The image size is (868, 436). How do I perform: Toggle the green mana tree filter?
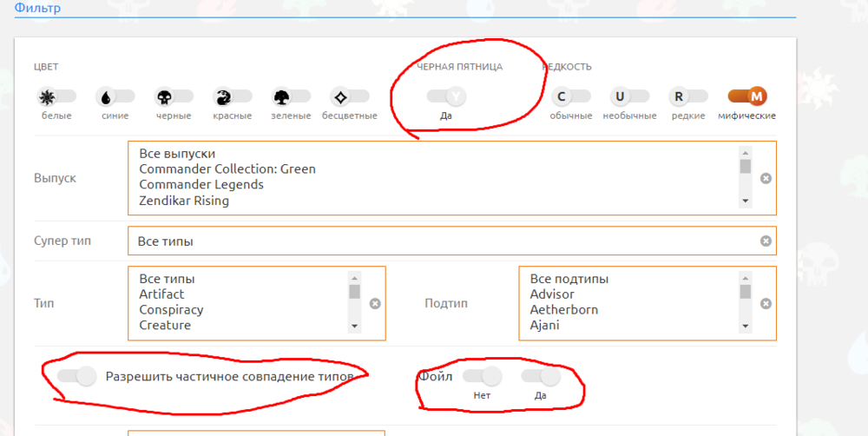[291, 96]
